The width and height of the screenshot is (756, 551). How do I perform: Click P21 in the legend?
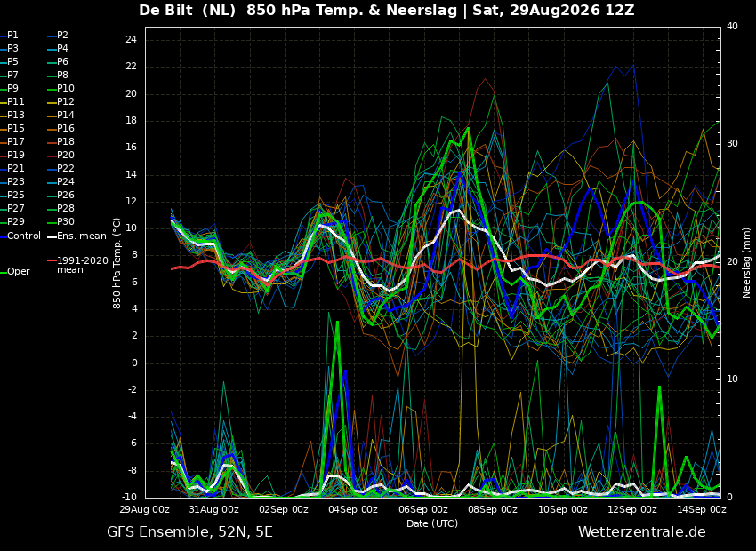point(12,169)
